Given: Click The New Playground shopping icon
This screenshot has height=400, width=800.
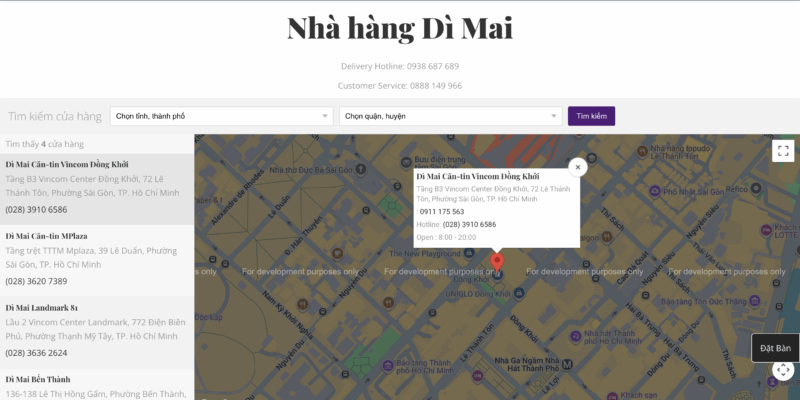Looking at the screenshot, I should (469, 254).
